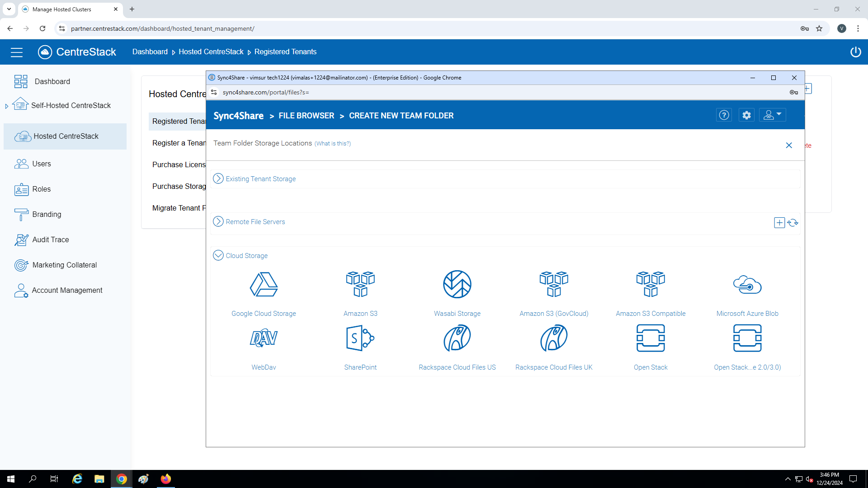The height and width of the screenshot is (488, 868).
Task: Open Sync4Share settings gear icon
Action: coord(746,115)
